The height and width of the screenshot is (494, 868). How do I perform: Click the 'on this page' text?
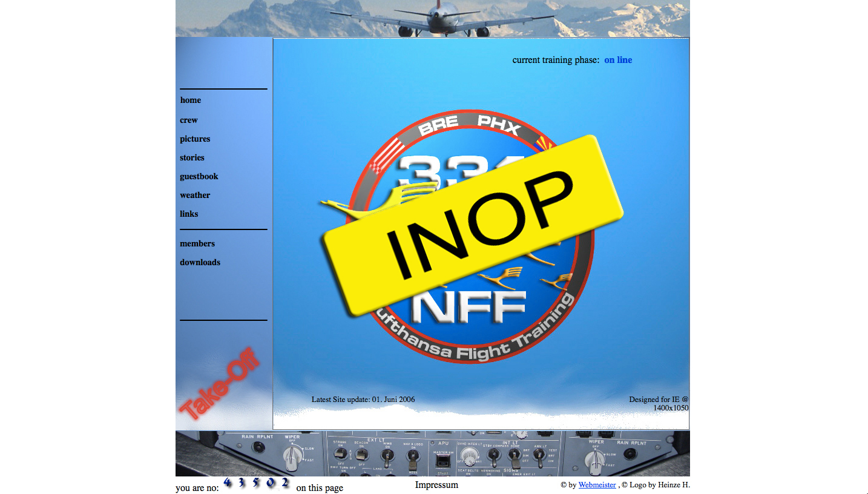320,488
